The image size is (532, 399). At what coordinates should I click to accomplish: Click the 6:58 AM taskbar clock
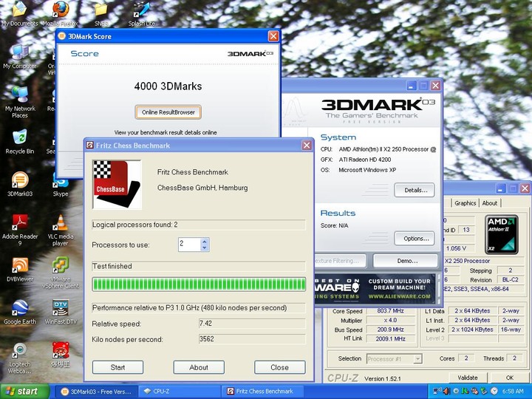(x=513, y=392)
